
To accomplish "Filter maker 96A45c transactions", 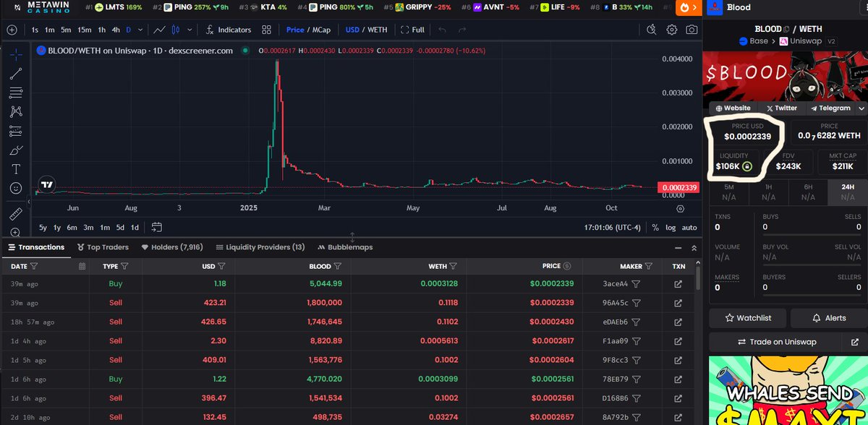I will pos(637,303).
